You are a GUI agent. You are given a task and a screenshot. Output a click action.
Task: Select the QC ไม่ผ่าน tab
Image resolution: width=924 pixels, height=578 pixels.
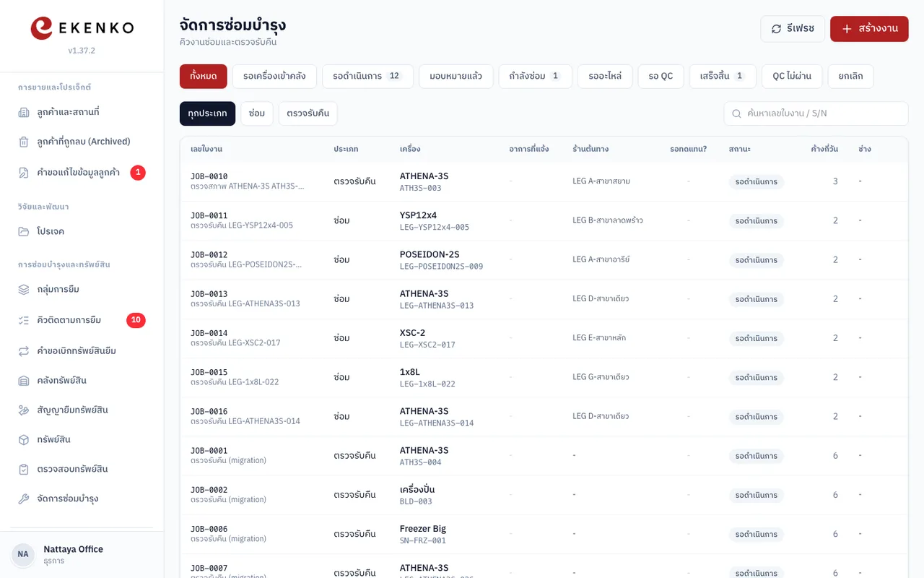pyautogui.click(x=792, y=77)
